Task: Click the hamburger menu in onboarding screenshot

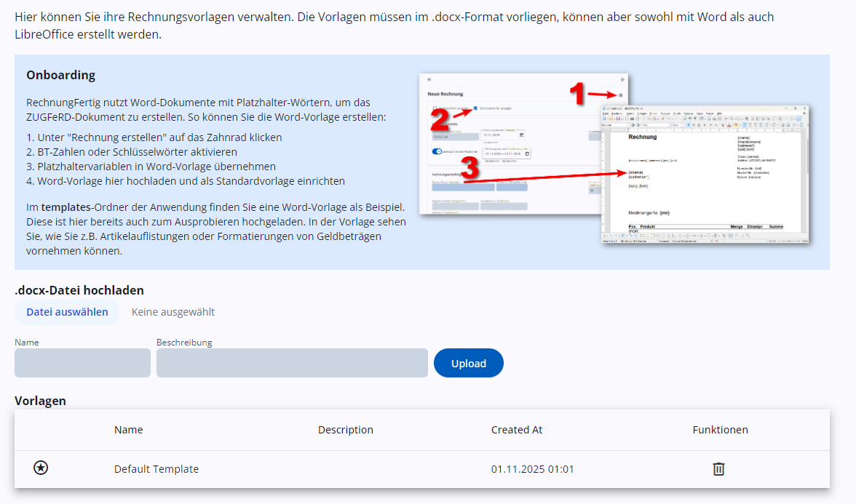Action: point(429,79)
